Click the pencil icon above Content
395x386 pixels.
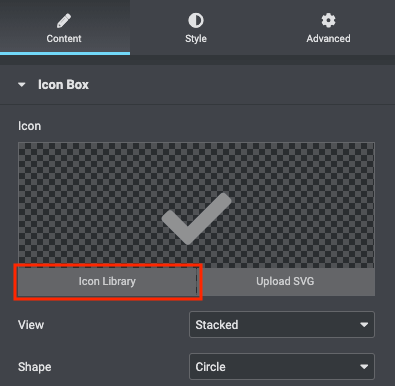(x=64, y=21)
